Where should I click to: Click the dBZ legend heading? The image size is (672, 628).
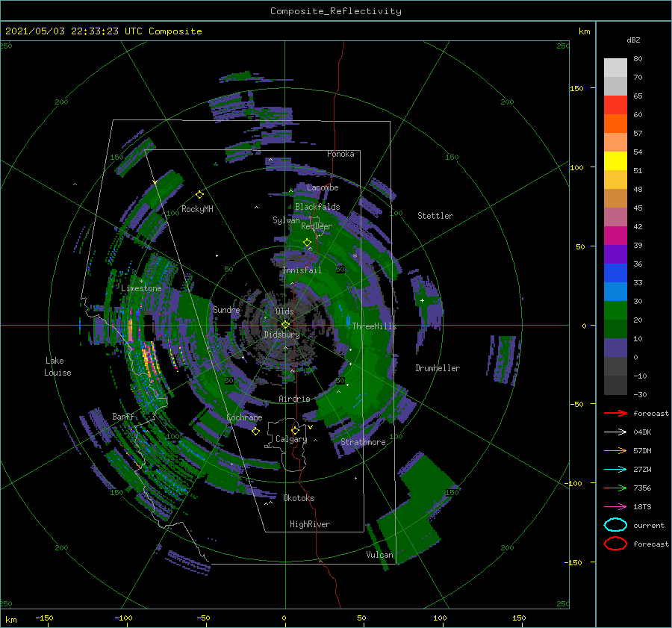(x=633, y=40)
